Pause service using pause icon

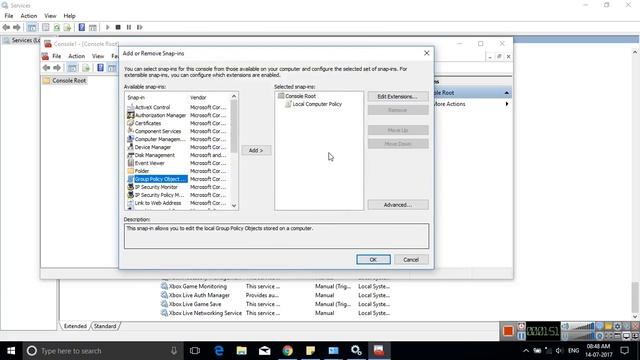point(129,27)
